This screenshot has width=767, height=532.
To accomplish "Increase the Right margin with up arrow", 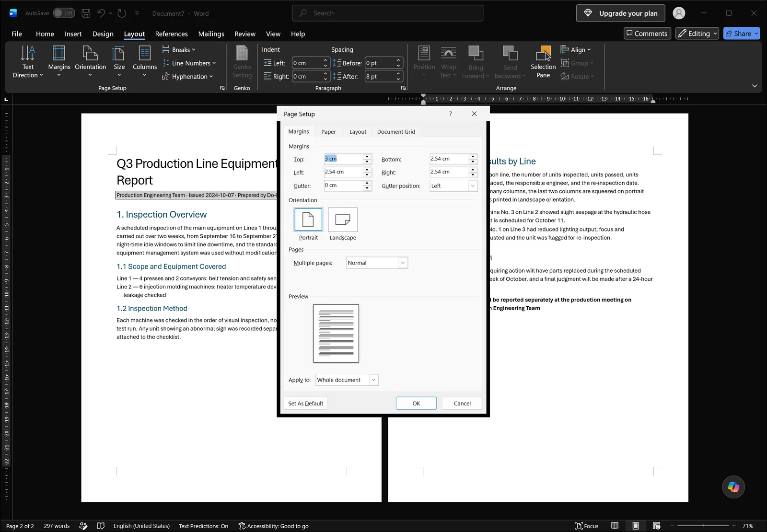I will (x=473, y=170).
